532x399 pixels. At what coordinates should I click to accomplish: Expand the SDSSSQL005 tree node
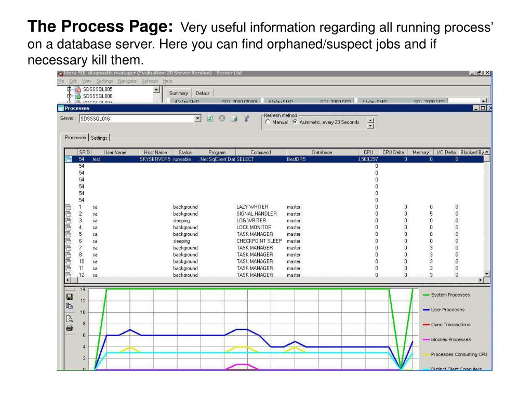click(70, 89)
